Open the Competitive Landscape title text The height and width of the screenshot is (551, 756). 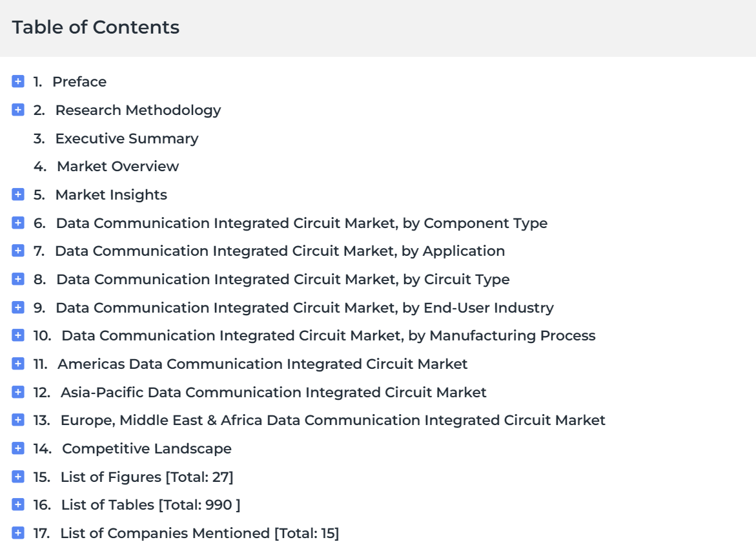click(x=147, y=449)
